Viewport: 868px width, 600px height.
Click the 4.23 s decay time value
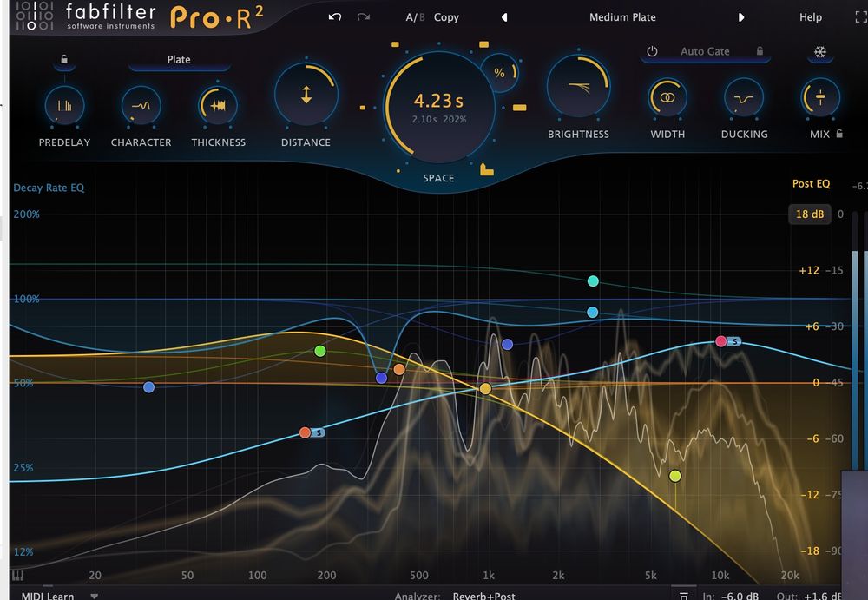(438, 100)
